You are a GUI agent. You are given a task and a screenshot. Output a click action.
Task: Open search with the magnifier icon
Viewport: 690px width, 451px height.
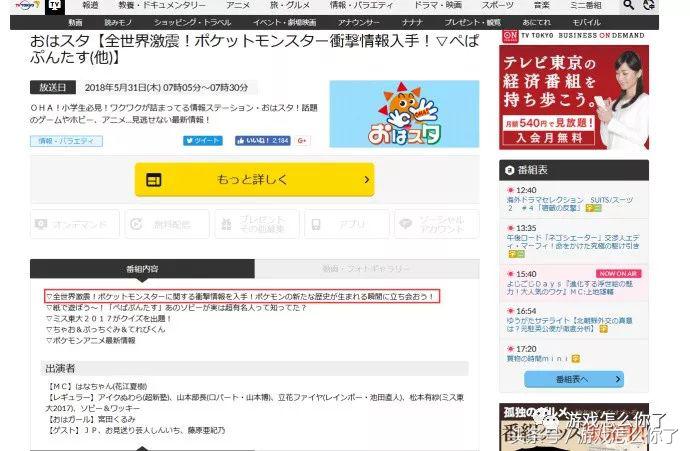pyautogui.click(x=629, y=5)
